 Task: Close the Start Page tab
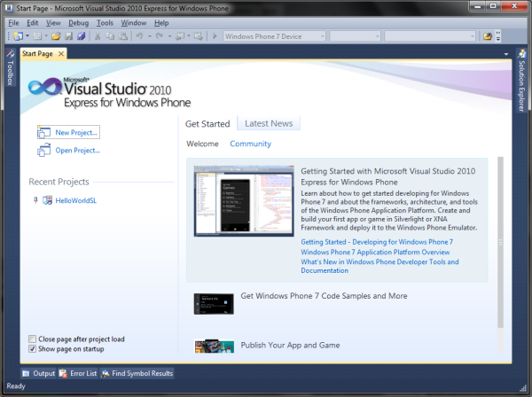click(61, 53)
